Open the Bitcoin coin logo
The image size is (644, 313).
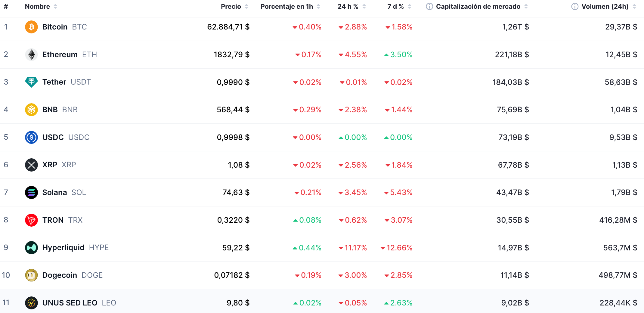[31, 27]
